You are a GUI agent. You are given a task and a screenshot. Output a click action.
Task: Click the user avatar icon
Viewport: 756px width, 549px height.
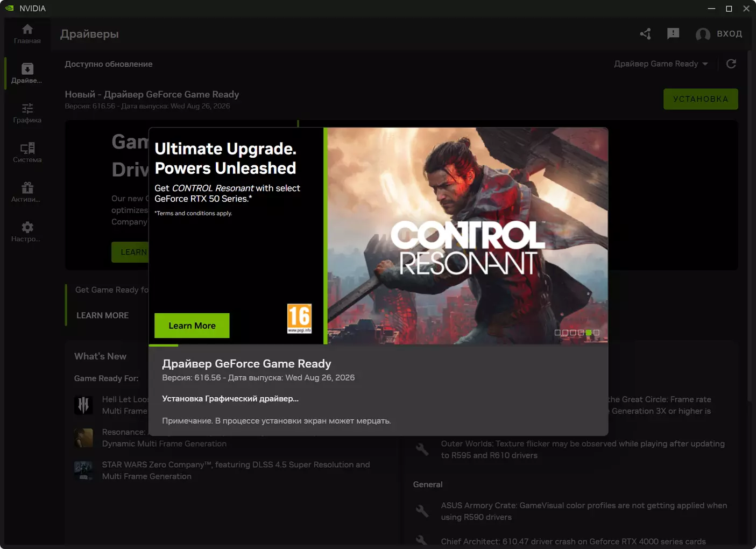tap(703, 34)
